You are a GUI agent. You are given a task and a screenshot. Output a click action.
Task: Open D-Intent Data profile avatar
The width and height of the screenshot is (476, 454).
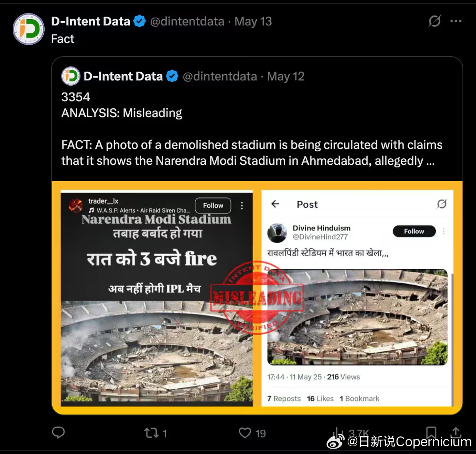(x=29, y=29)
